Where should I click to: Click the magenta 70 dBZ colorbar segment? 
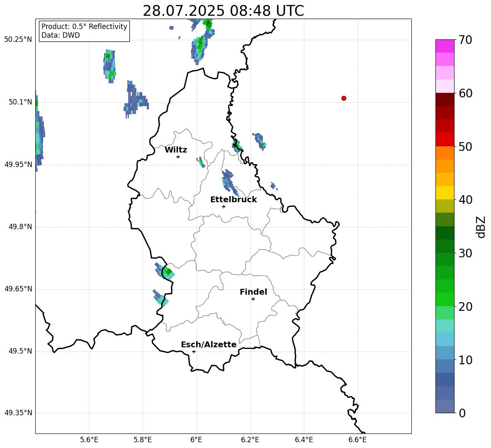point(445,46)
